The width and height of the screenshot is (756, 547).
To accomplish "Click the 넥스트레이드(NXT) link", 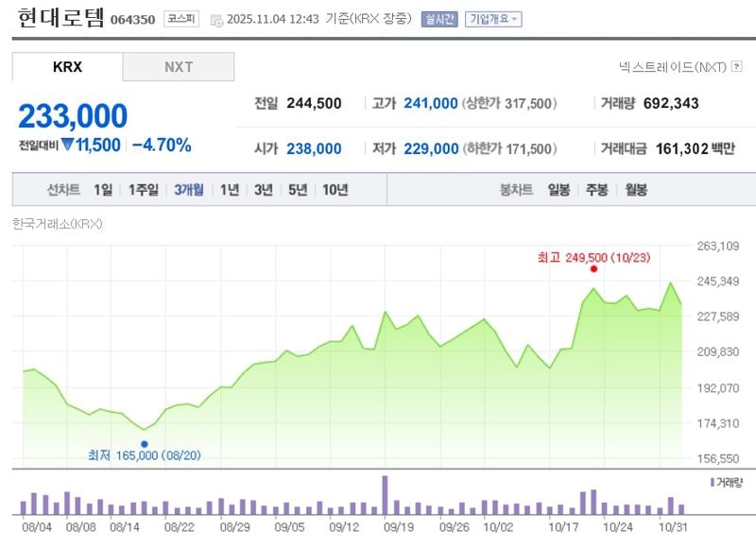I will [x=672, y=66].
